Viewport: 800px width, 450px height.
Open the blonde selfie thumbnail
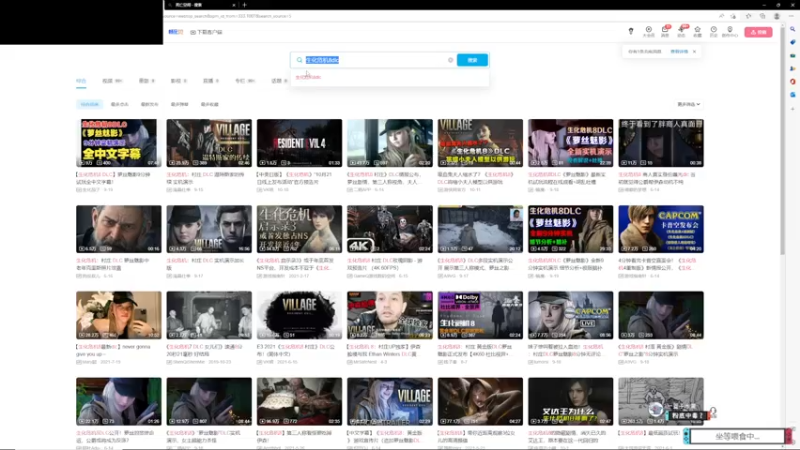point(119,315)
